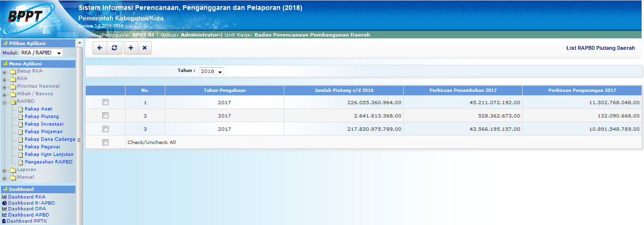The width and height of the screenshot is (644, 225).
Task: Open Pengesahan RAPBD menu item
Action: (x=49, y=162)
